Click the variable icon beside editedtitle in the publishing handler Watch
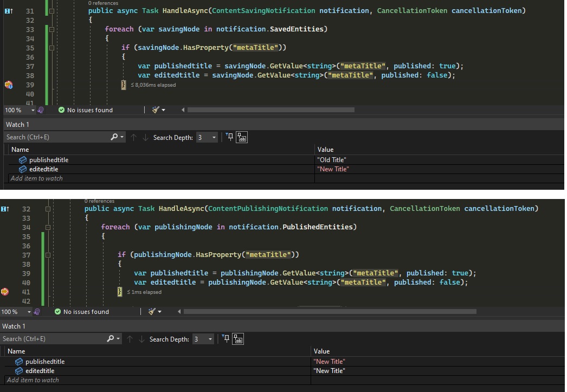567x392 pixels. [x=19, y=371]
